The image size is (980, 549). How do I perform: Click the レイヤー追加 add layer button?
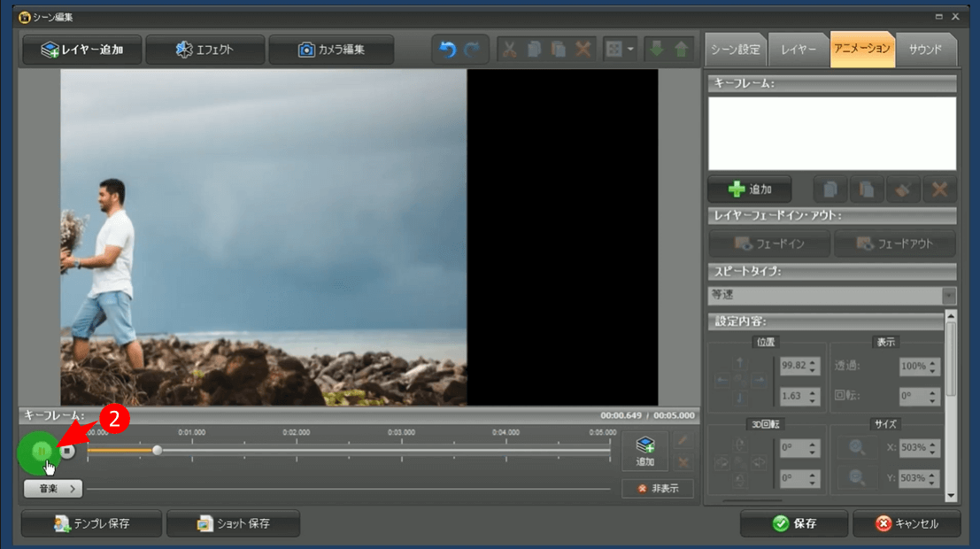pos(82,50)
